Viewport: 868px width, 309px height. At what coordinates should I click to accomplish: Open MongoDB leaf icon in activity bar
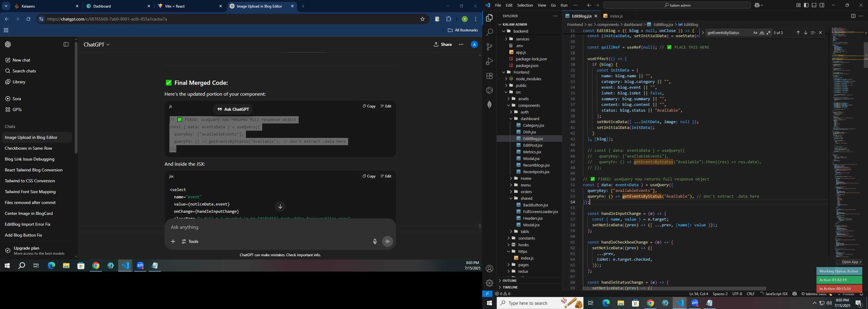(x=489, y=105)
